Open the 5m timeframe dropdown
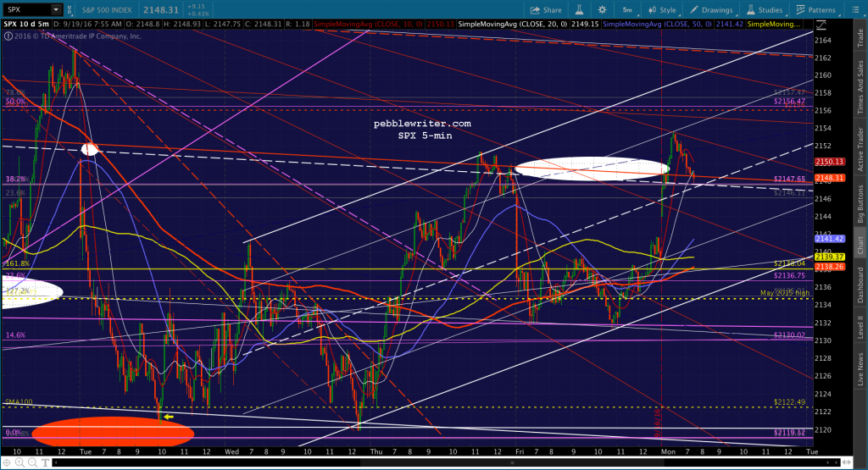 point(628,10)
